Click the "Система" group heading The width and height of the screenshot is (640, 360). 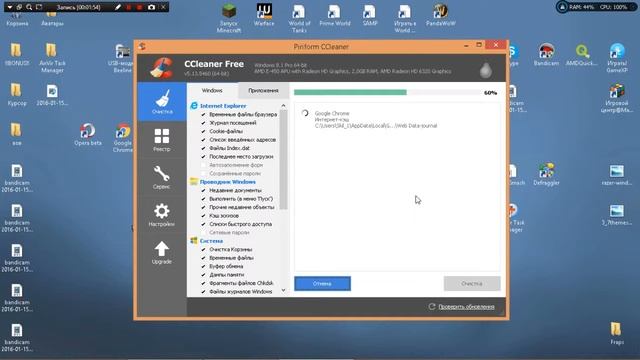coord(211,241)
